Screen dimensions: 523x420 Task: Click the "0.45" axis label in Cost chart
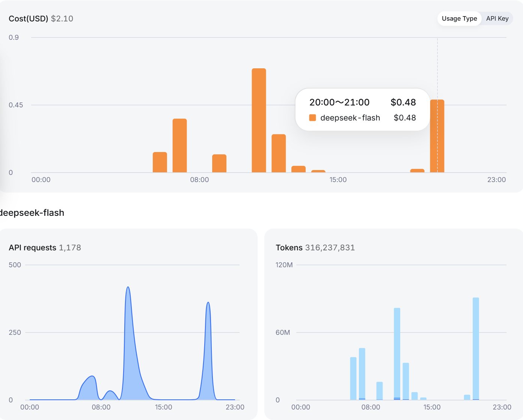(16, 105)
